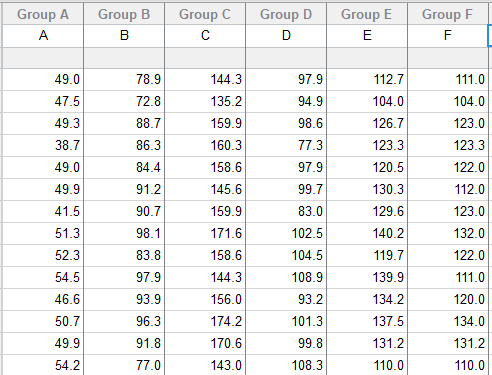This screenshot has height=375, width=492.
Task: Activate cell 112.0 in Group F
Action: [x=448, y=189]
